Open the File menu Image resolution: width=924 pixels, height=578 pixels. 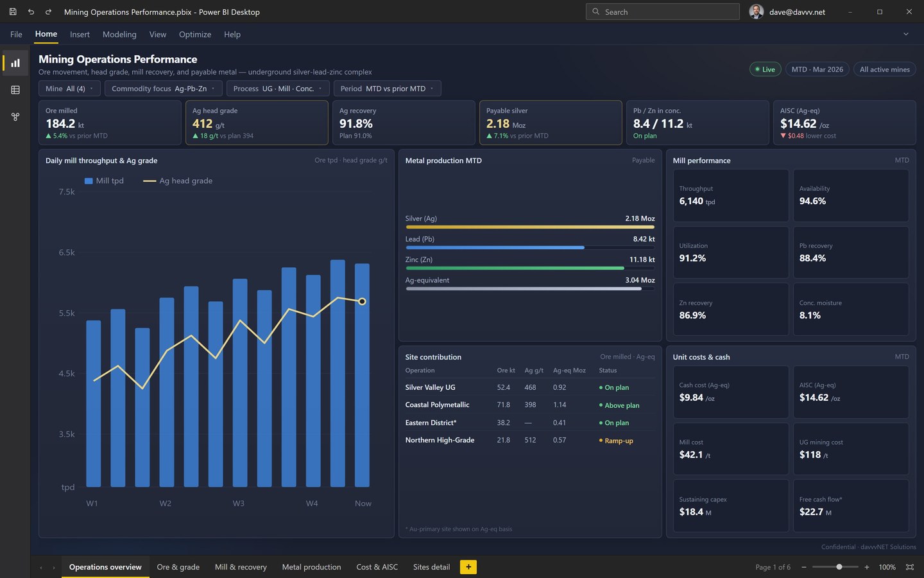pyautogui.click(x=16, y=34)
